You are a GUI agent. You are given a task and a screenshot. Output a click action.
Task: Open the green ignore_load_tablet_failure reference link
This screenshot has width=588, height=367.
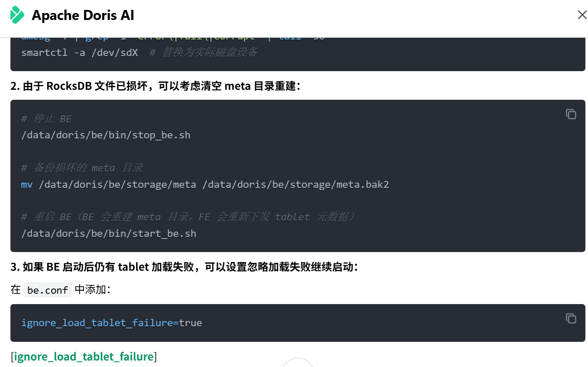84,357
